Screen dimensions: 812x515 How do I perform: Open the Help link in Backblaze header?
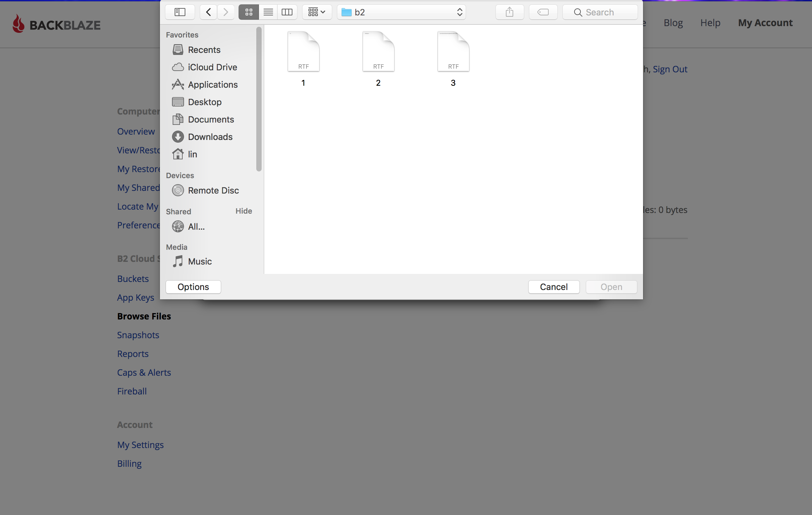[710, 23]
